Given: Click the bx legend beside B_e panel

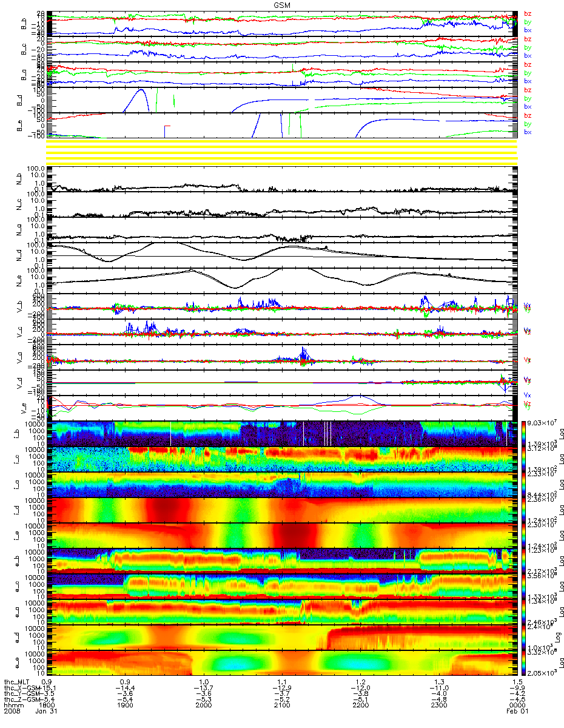Looking at the screenshot, I should coord(528,132).
